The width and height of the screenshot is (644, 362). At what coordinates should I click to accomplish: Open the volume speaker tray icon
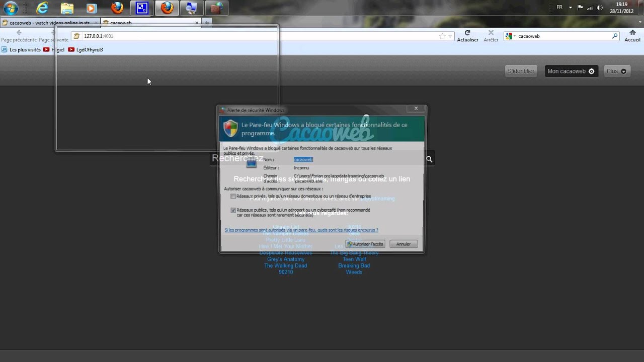pyautogui.click(x=600, y=8)
